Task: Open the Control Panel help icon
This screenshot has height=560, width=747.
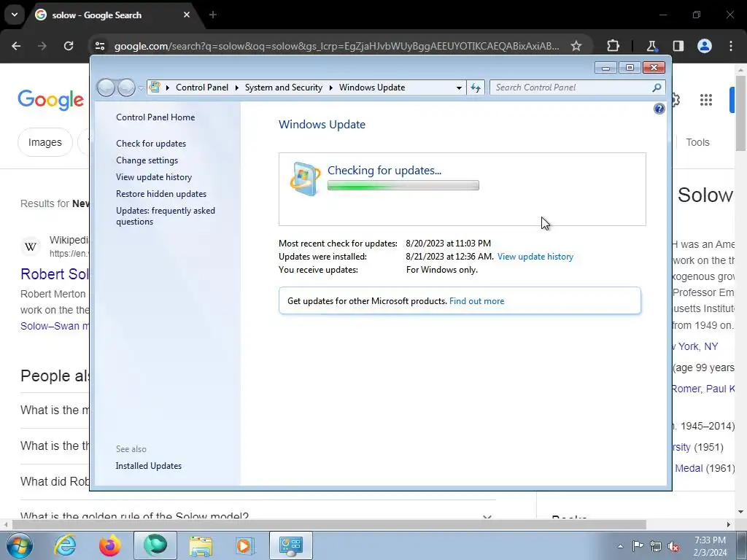Action: [659, 109]
